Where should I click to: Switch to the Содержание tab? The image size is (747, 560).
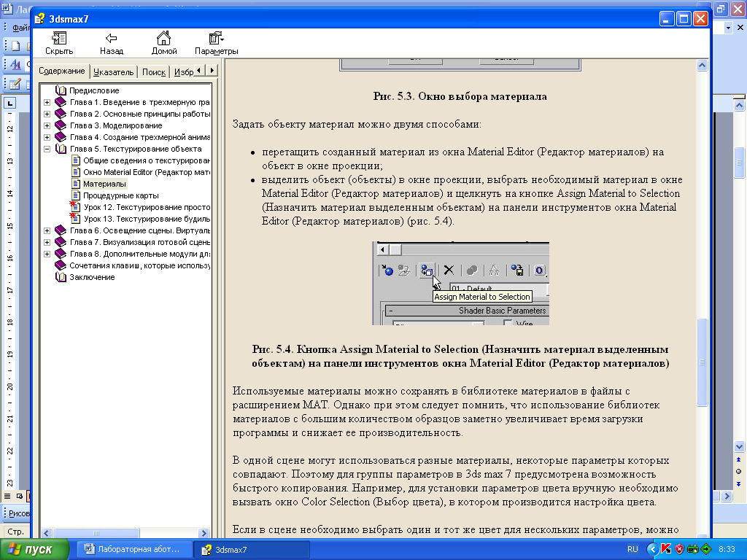point(62,71)
